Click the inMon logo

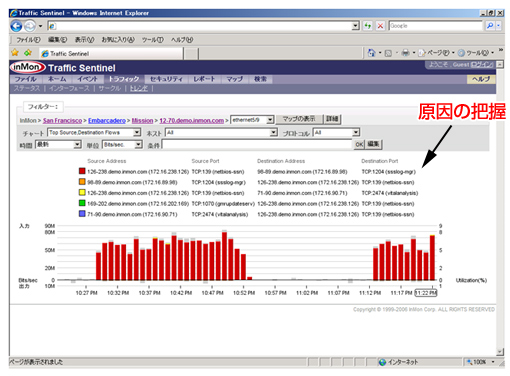pos(28,67)
